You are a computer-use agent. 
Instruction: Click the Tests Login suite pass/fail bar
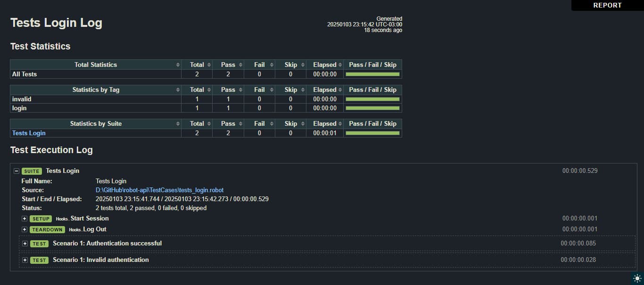click(372, 133)
